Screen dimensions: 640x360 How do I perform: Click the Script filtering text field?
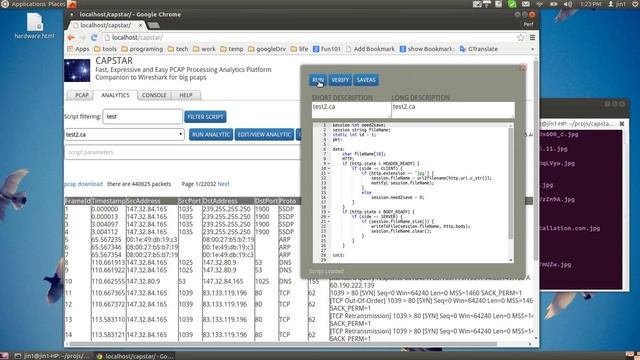click(x=142, y=116)
